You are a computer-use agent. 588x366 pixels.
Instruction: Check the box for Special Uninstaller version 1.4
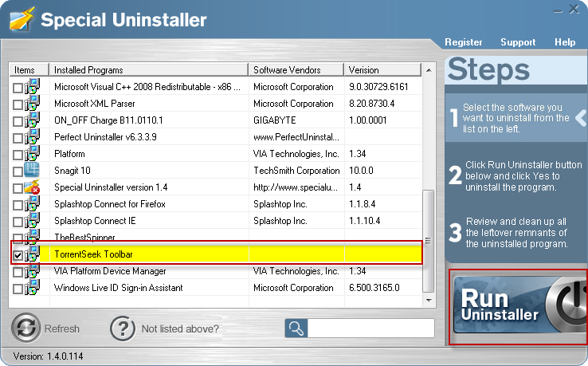click(18, 188)
